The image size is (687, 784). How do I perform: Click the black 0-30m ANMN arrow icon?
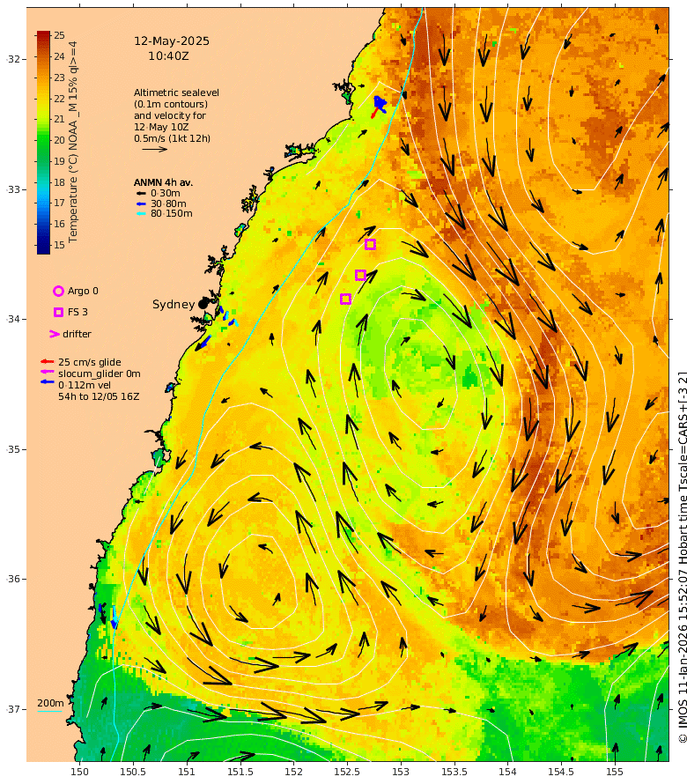coord(141,194)
